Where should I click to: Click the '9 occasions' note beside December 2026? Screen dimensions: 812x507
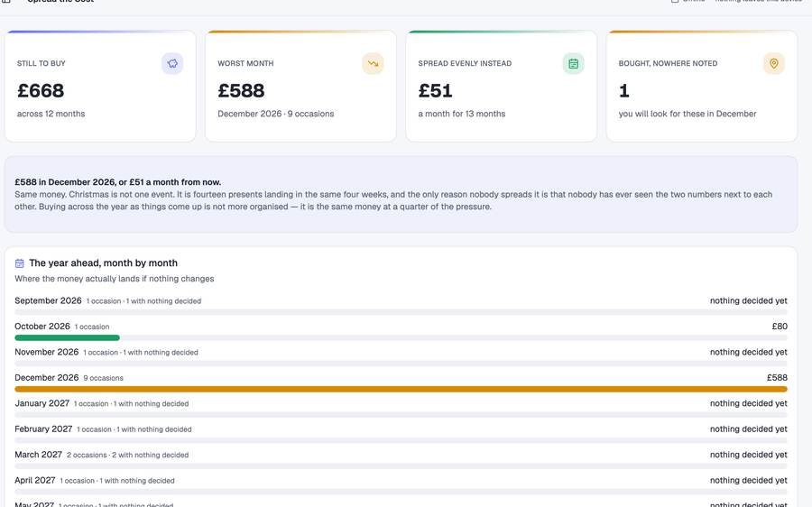103,378
